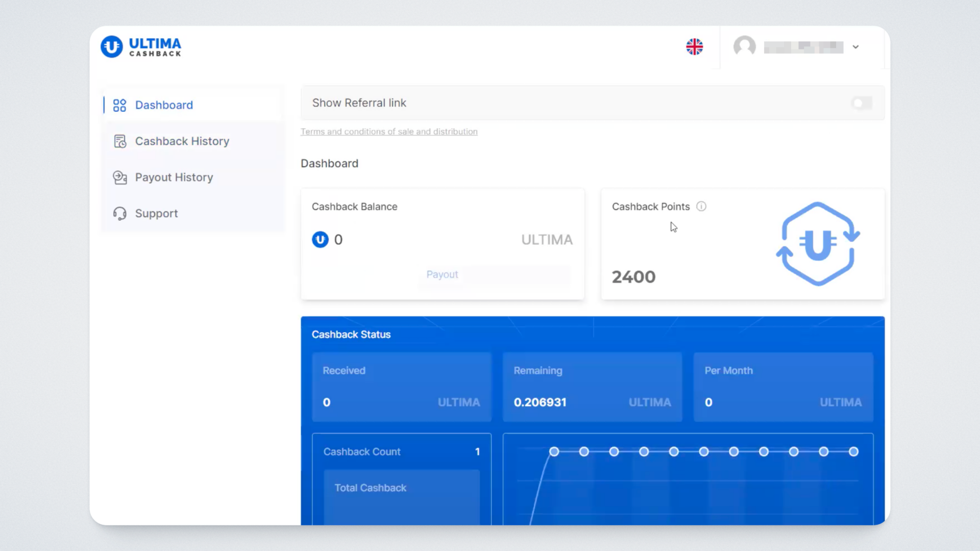Screen dimensions: 980x551
Task: Click the Payout History coins icon
Action: click(119, 178)
